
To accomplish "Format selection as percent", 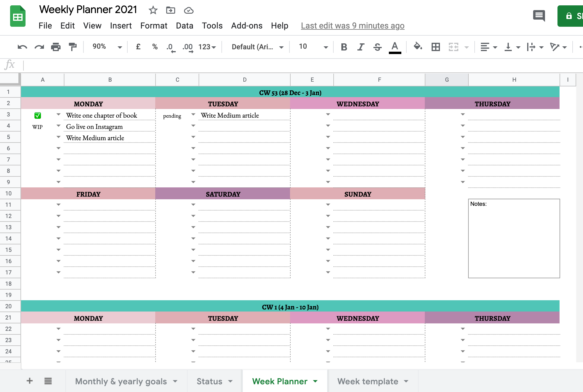I will [x=155, y=47].
